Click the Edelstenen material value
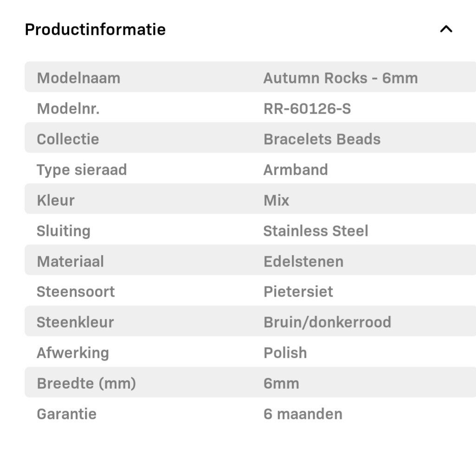The height and width of the screenshot is (458, 476). click(x=303, y=261)
